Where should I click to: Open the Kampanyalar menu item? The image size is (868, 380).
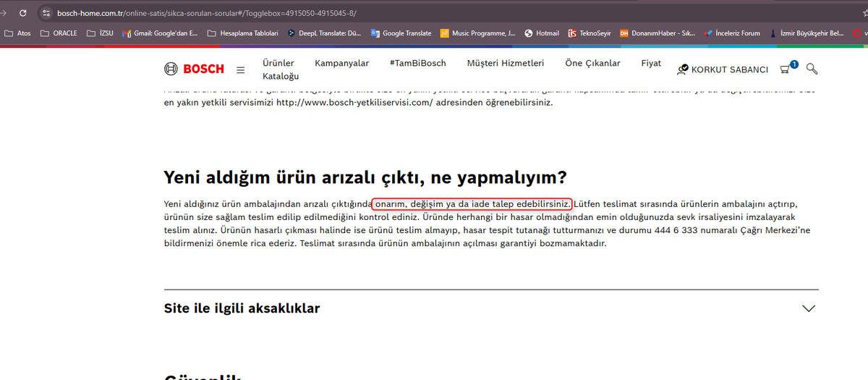click(x=341, y=63)
